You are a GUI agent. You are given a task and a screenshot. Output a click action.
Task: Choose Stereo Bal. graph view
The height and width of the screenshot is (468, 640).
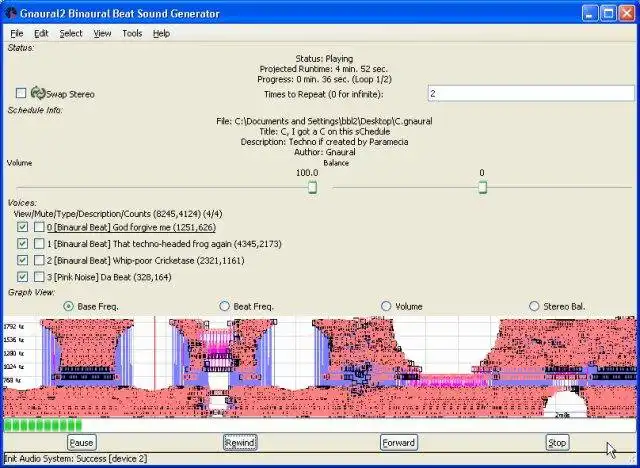pyautogui.click(x=534, y=306)
